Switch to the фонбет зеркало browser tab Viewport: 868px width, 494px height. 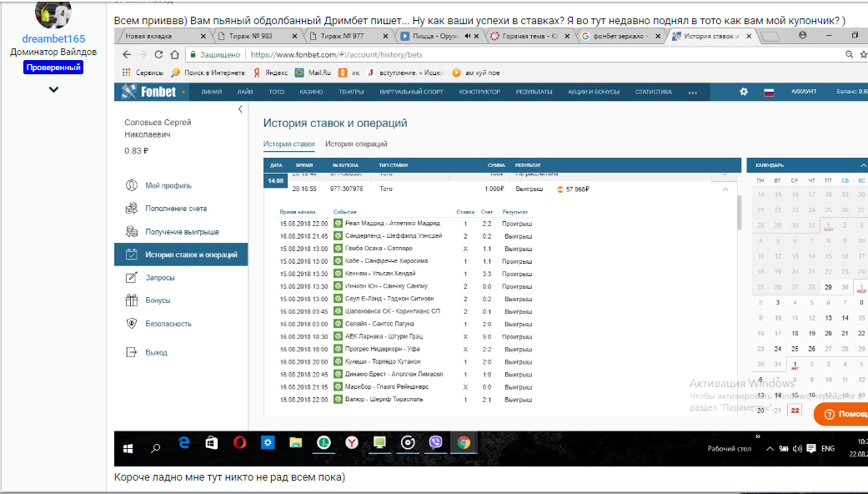[620, 36]
